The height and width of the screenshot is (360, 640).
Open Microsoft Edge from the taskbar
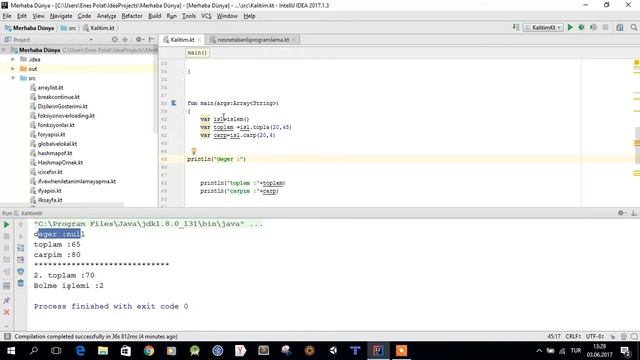click(80, 351)
